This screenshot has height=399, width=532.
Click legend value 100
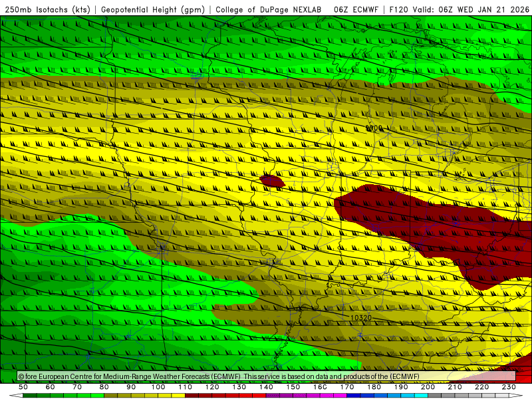(x=158, y=387)
